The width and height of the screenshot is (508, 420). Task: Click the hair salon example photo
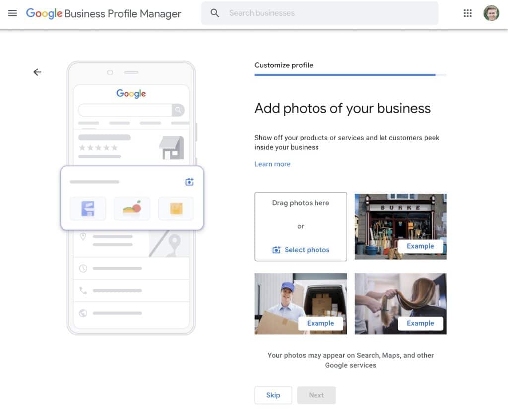point(400,303)
